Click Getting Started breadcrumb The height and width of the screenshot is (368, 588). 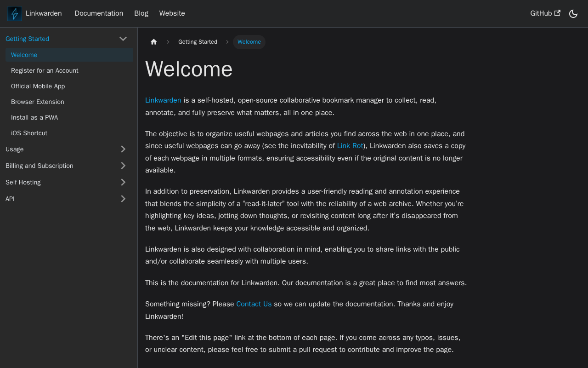[x=198, y=42]
